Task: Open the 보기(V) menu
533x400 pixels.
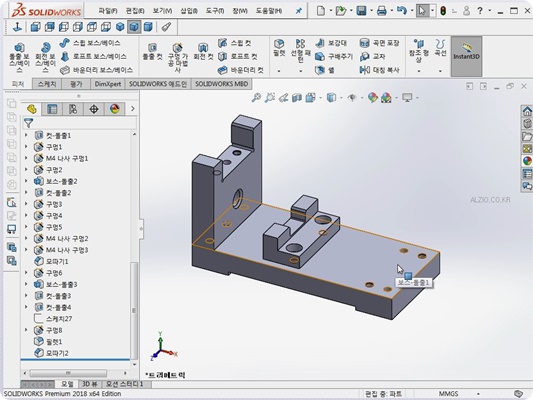Action: pyautogui.click(x=162, y=11)
